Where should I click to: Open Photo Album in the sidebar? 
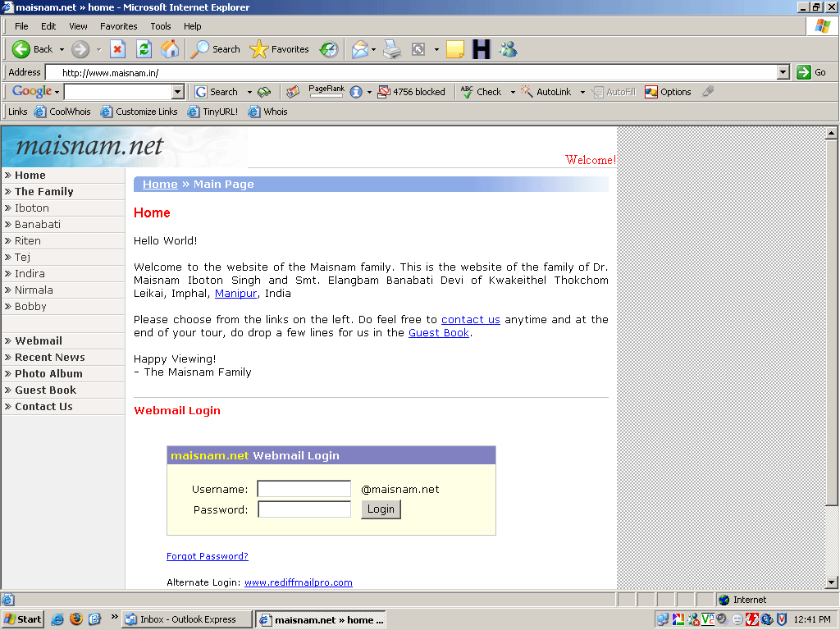point(48,373)
